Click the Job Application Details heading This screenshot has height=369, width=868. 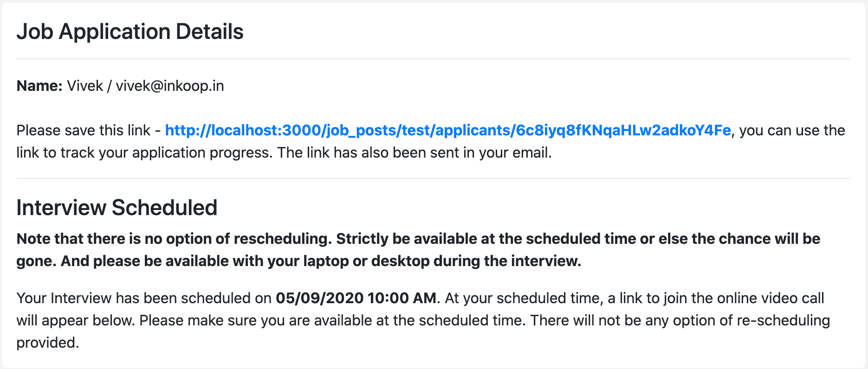[130, 32]
